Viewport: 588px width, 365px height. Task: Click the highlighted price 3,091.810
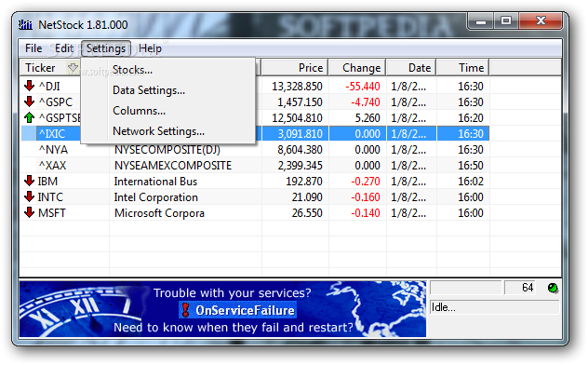[x=300, y=133]
